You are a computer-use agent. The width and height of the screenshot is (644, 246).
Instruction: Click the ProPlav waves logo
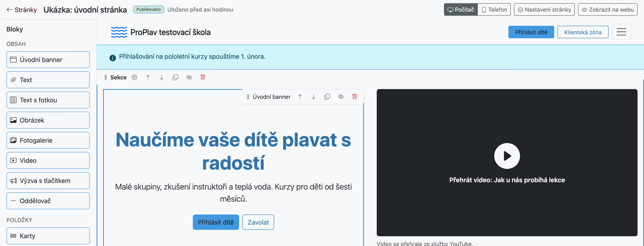119,32
